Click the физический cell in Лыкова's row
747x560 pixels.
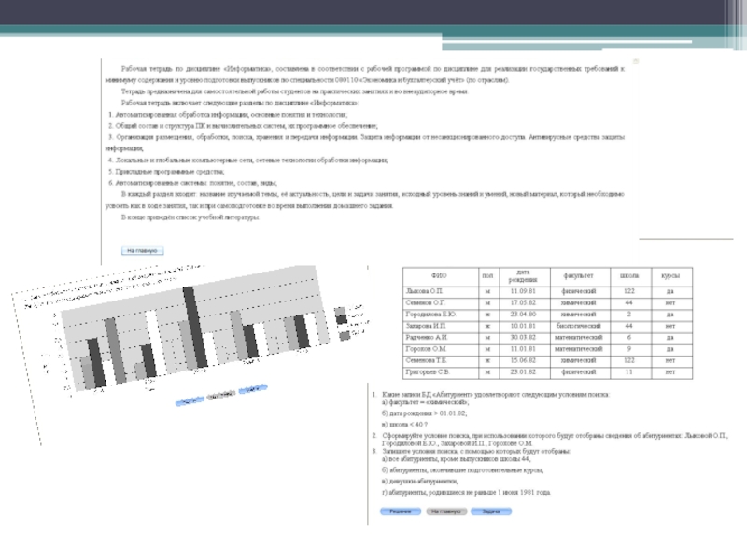click(579, 291)
